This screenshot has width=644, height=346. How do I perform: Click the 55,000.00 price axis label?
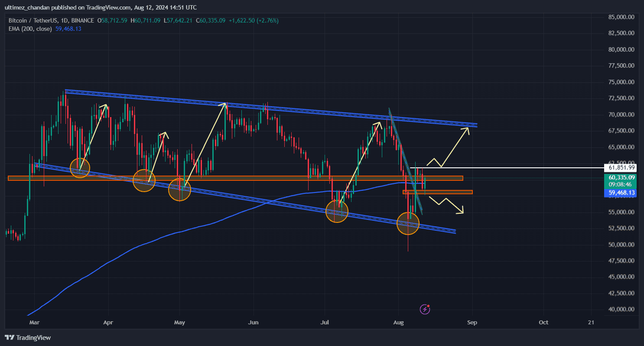[x=621, y=212]
